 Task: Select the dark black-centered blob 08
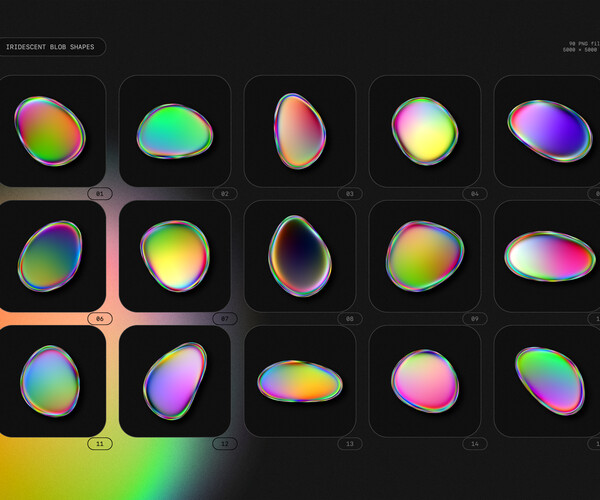(x=300, y=256)
